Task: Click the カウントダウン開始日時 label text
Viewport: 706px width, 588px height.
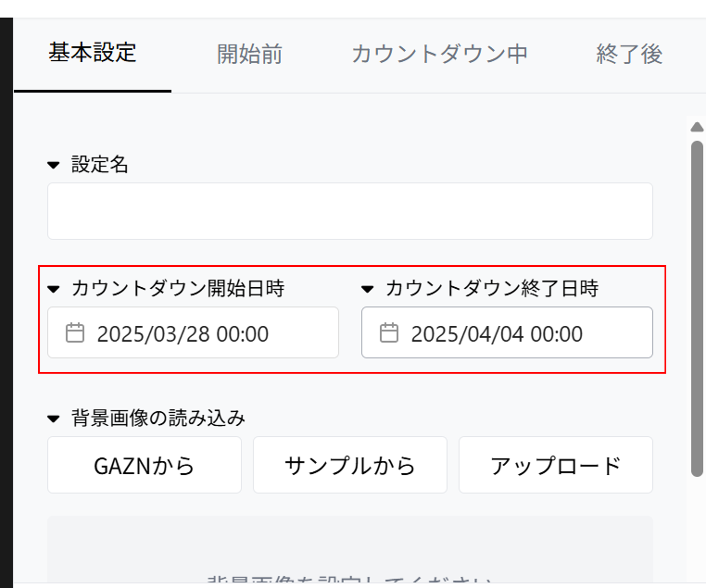Action: (178, 288)
